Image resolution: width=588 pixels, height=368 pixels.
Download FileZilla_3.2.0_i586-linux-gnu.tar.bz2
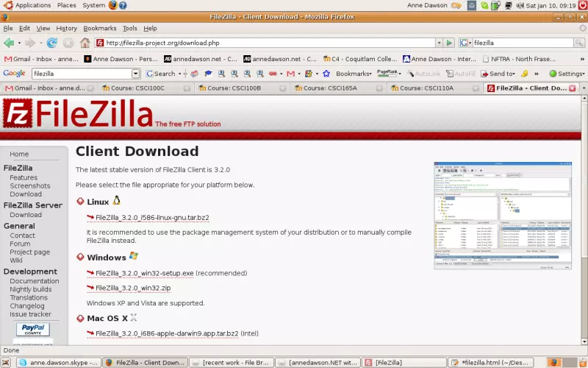152,217
